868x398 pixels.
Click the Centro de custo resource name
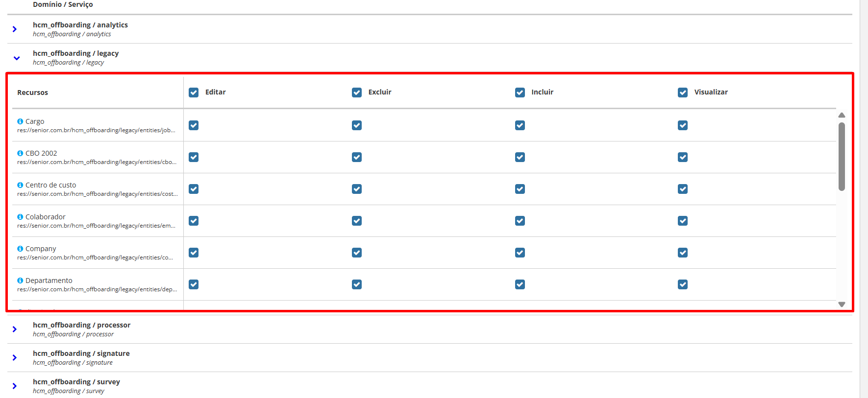click(51, 185)
